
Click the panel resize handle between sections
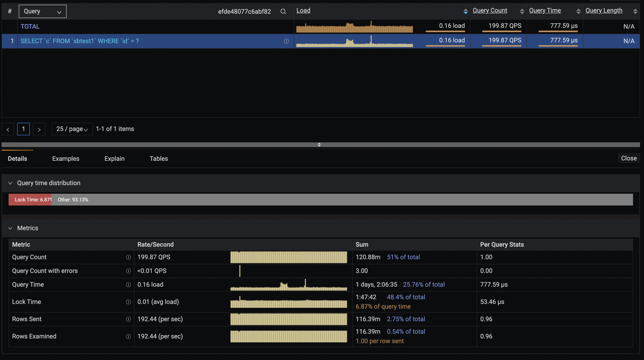tap(319, 145)
